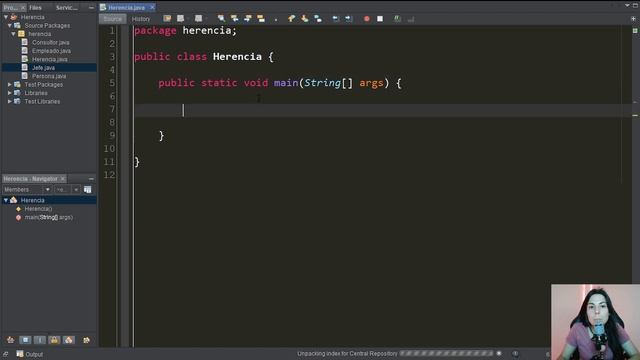Screen dimensions: 640x360
Task: Open the Output window button
Action: pos(30,354)
